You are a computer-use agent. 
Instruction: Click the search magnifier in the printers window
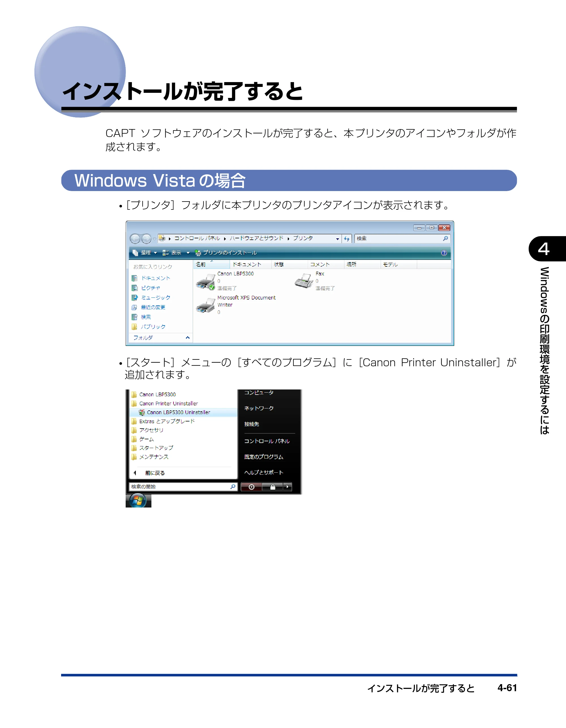click(445, 238)
